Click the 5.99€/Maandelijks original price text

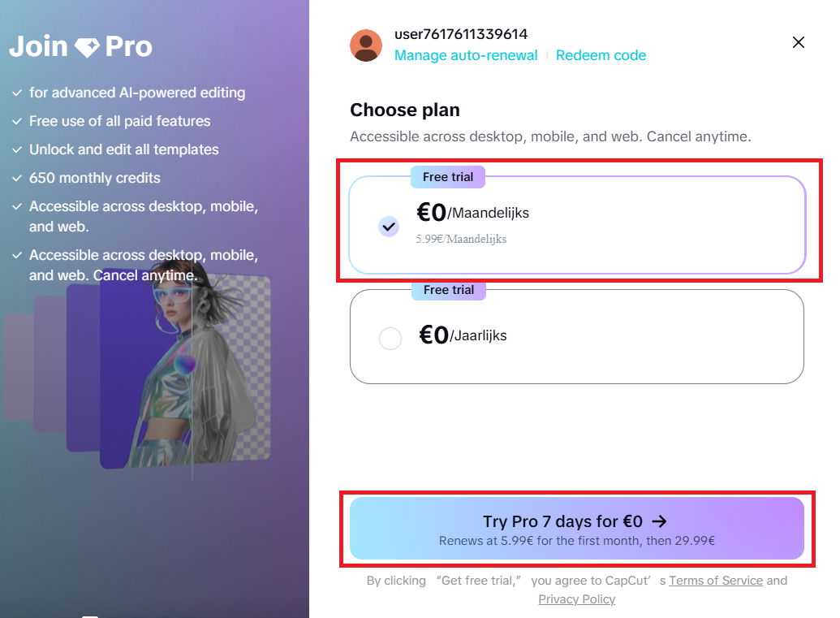click(461, 239)
